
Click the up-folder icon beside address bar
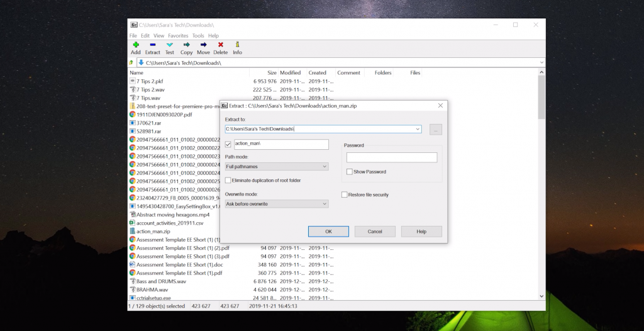click(131, 63)
